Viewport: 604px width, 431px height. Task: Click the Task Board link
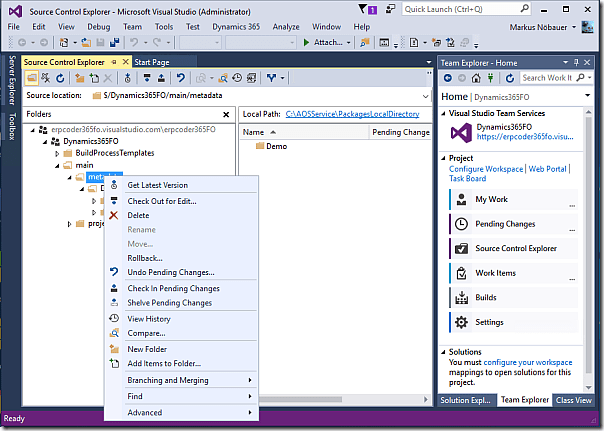pyautogui.click(x=467, y=179)
